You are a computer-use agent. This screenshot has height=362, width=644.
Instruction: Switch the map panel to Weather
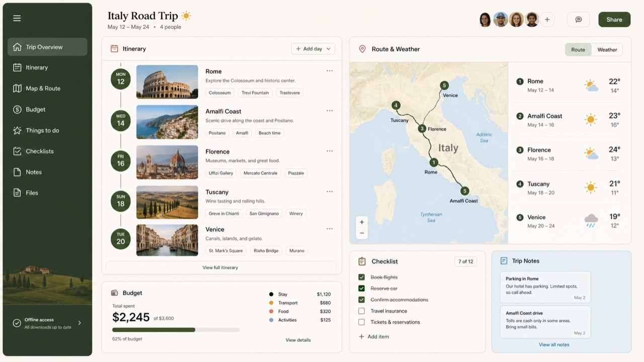coord(607,50)
